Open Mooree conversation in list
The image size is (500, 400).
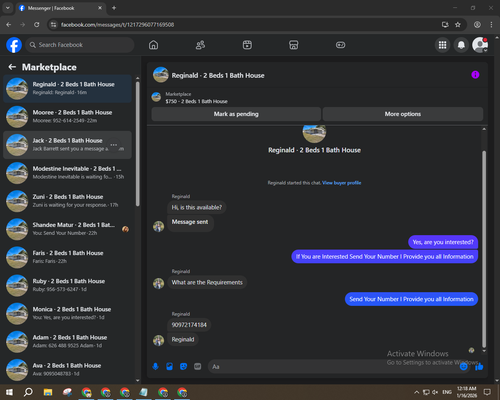67,117
